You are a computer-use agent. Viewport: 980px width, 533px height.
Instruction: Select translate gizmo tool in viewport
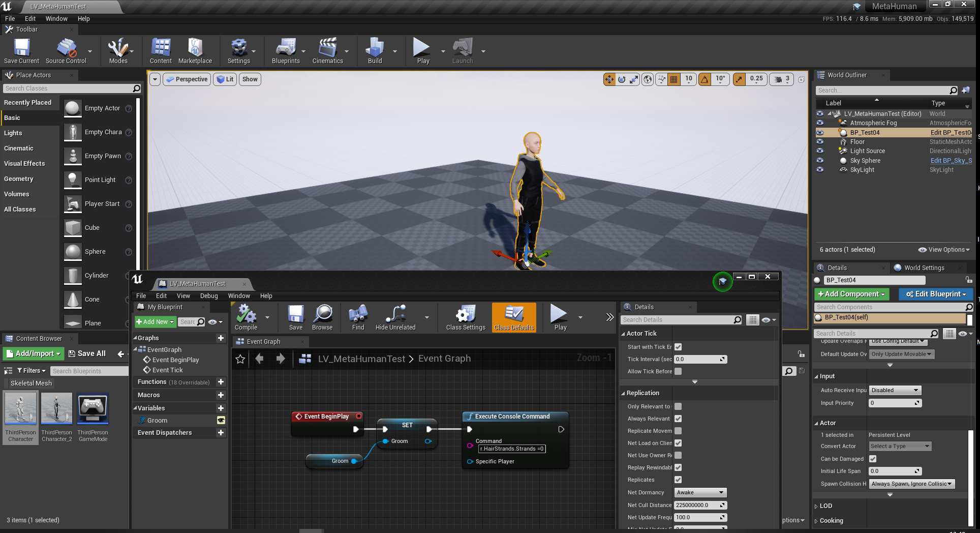pyautogui.click(x=609, y=79)
